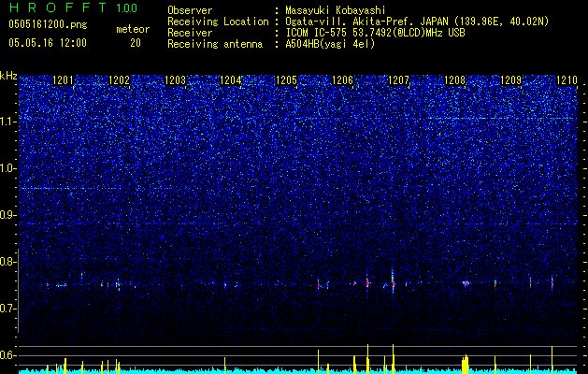Click the bright meteor echo blob near 1208
The height and width of the screenshot is (374, 588).
tap(466, 283)
